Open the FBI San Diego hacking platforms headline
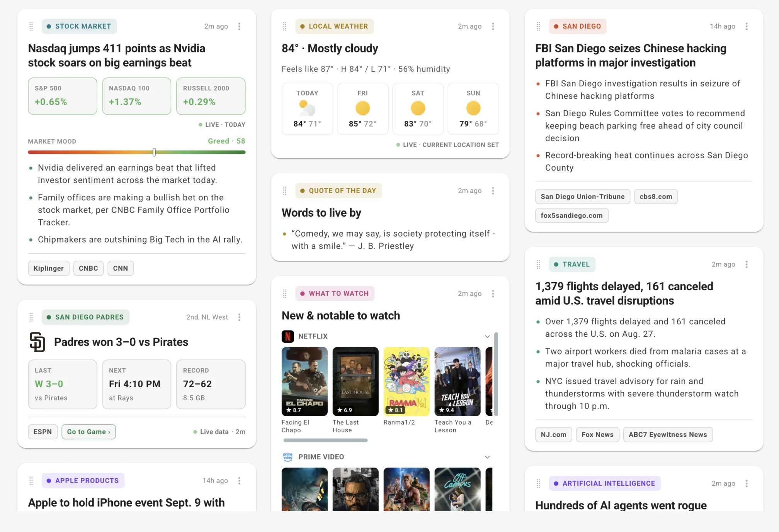This screenshot has width=779, height=532. (x=631, y=56)
